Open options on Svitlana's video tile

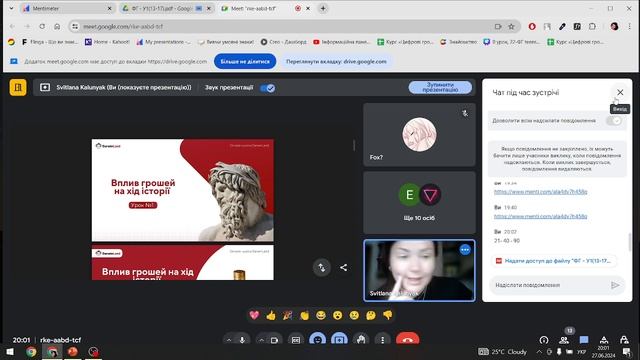tap(464, 250)
